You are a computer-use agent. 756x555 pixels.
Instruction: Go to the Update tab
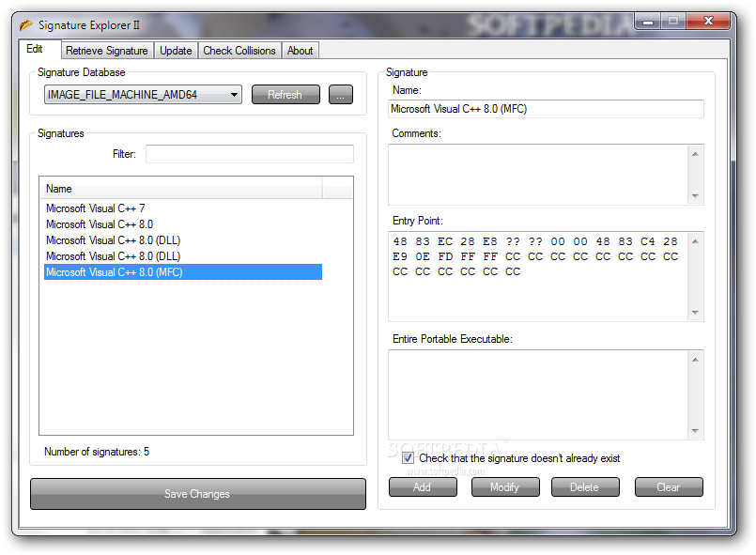pos(176,51)
